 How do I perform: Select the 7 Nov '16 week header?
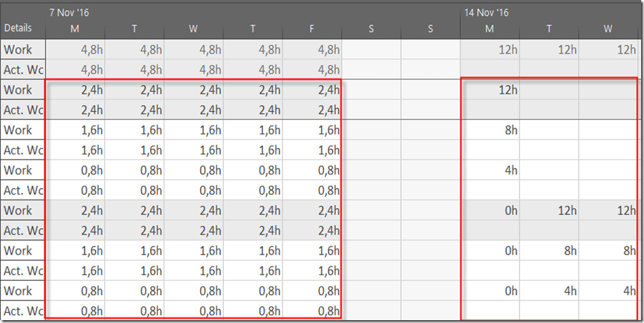[x=69, y=13]
